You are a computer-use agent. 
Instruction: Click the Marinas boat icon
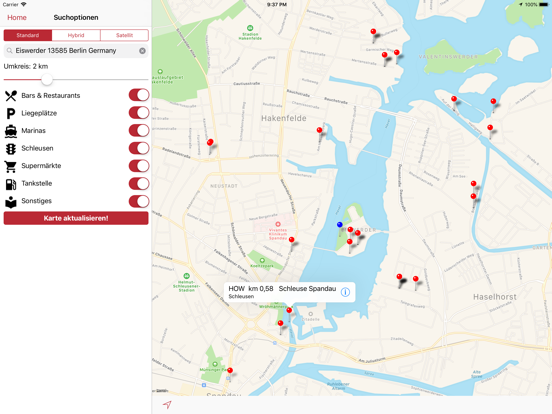click(11, 131)
